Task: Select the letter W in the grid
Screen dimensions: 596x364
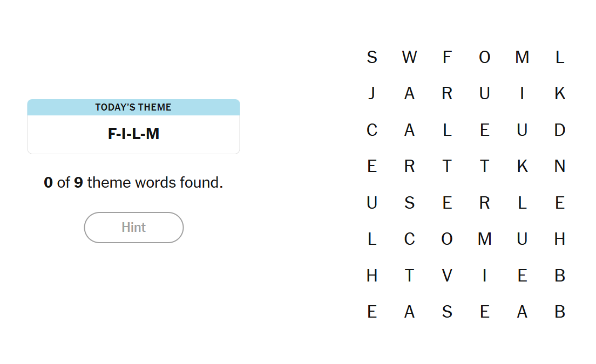Action: point(409,57)
